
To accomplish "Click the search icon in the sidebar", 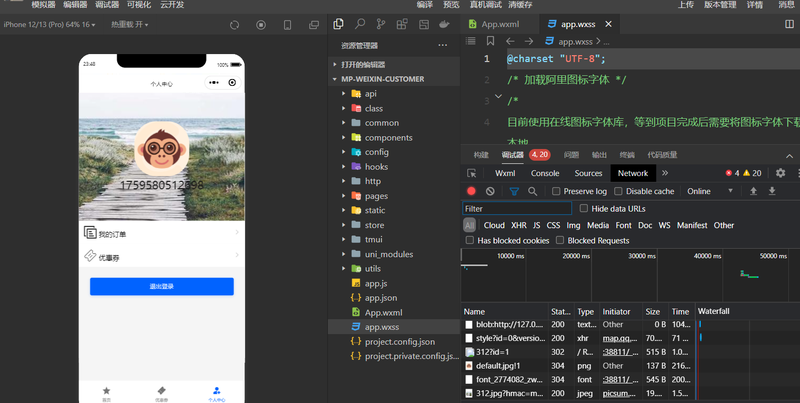I will coord(360,24).
